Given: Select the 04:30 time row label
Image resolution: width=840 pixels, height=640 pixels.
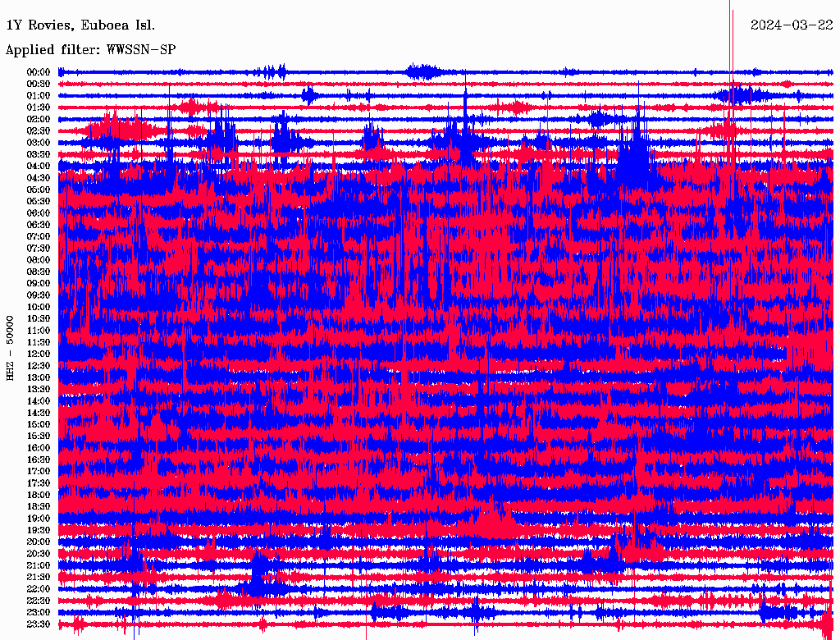Looking at the screenshot, I should 39,178.
